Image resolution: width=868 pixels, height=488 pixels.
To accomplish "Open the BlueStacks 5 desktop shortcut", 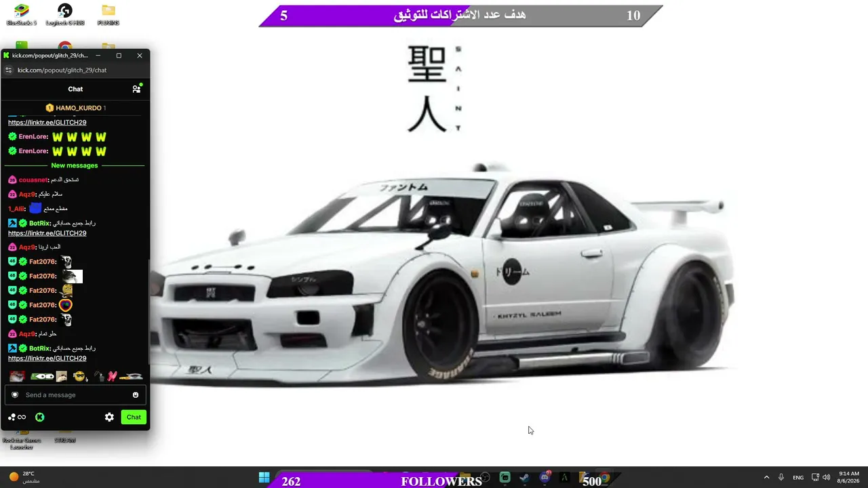I will (x=22, y=15).
